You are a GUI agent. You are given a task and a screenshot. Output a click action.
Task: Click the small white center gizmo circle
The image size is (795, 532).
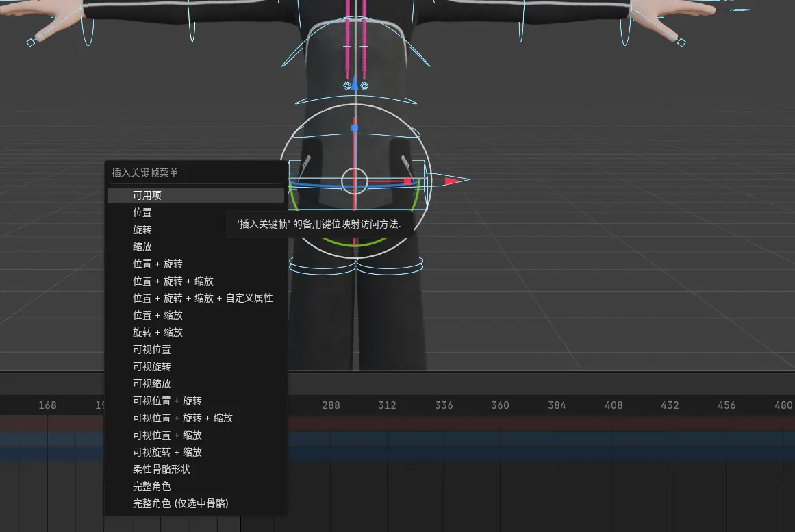tap(355, 181)
